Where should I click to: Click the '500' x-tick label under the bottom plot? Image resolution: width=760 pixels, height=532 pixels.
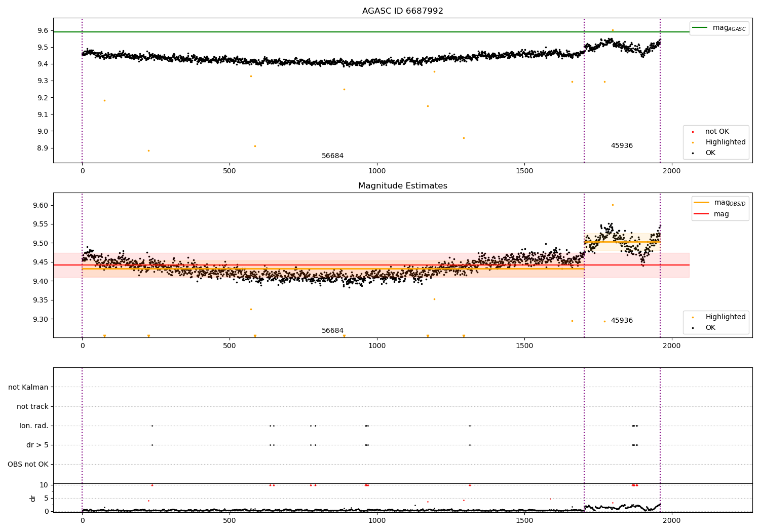click(x=230, y=521)
